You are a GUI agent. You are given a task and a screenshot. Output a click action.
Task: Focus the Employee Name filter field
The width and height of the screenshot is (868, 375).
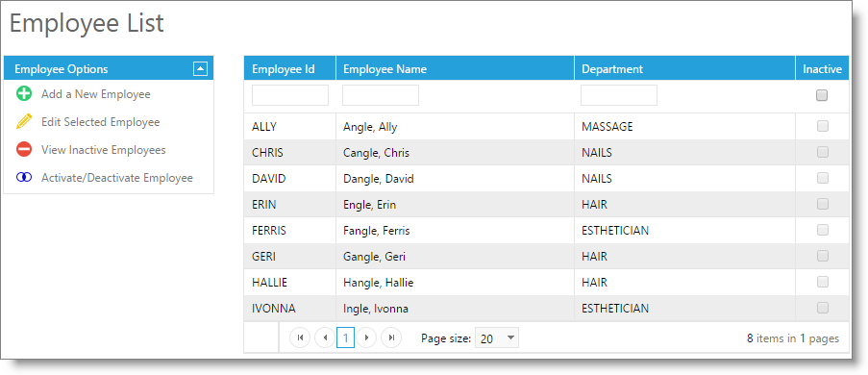tap(381, 95)
